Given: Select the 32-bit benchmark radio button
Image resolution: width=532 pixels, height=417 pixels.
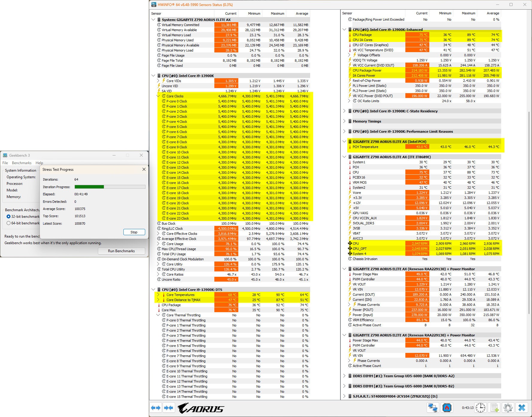Looking at the screenshot, I should click(x=9, y=216).
